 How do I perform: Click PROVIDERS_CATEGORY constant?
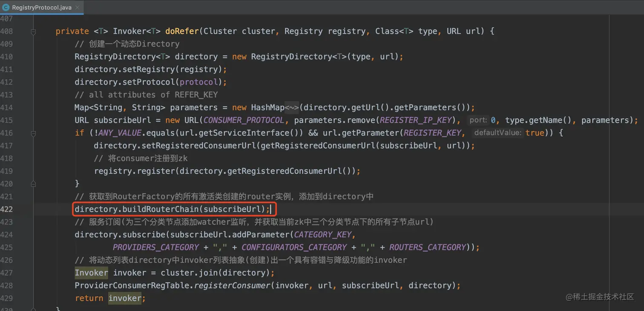pyautogui.click(x=156, y=247)
